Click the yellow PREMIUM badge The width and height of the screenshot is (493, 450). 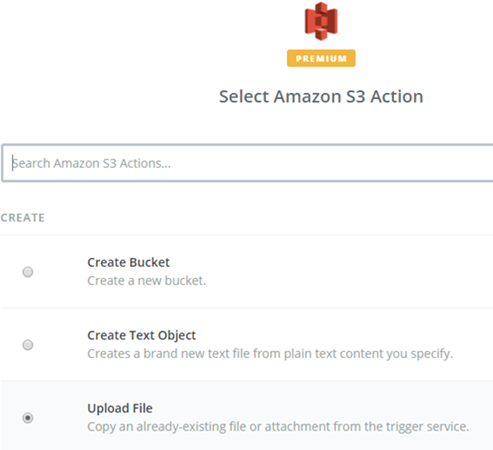tap(321, 58)
